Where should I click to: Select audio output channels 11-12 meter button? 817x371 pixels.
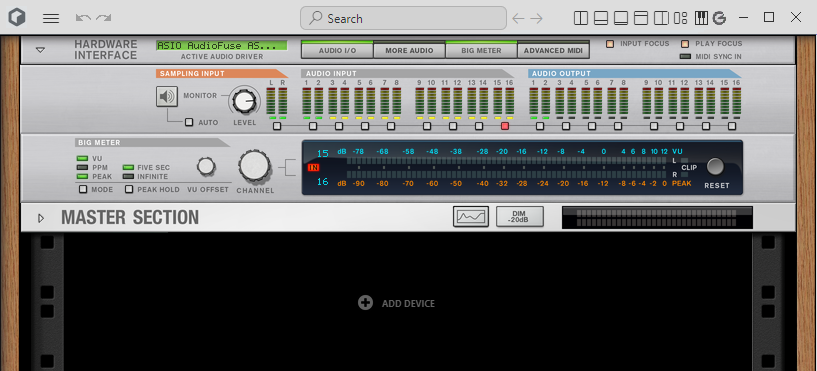[680, 126]
